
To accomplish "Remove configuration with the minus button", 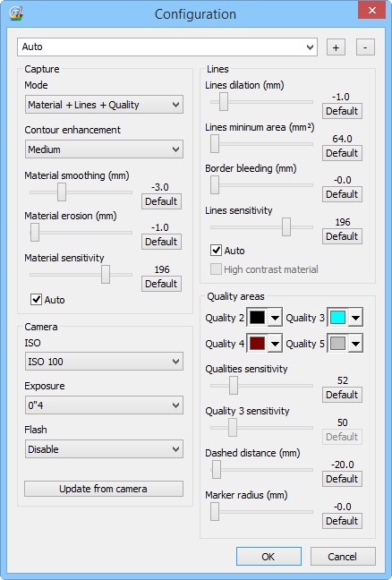I will [365, 47].
